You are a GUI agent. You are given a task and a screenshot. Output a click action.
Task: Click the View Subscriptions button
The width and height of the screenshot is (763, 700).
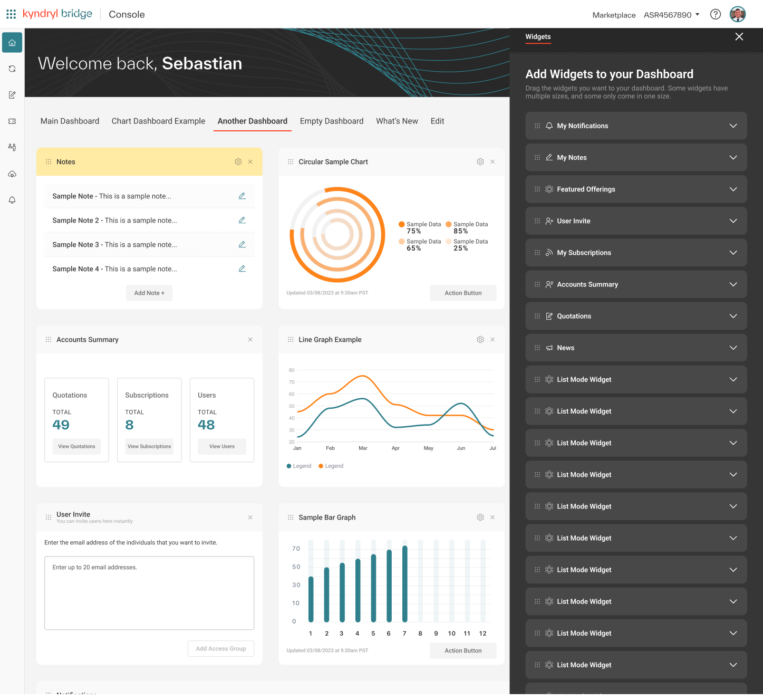[149, 447]
